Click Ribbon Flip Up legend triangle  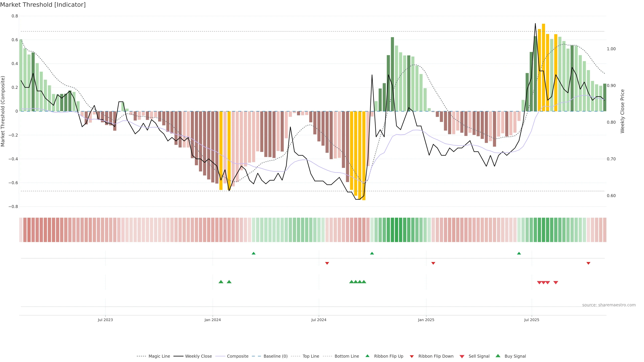367,356
